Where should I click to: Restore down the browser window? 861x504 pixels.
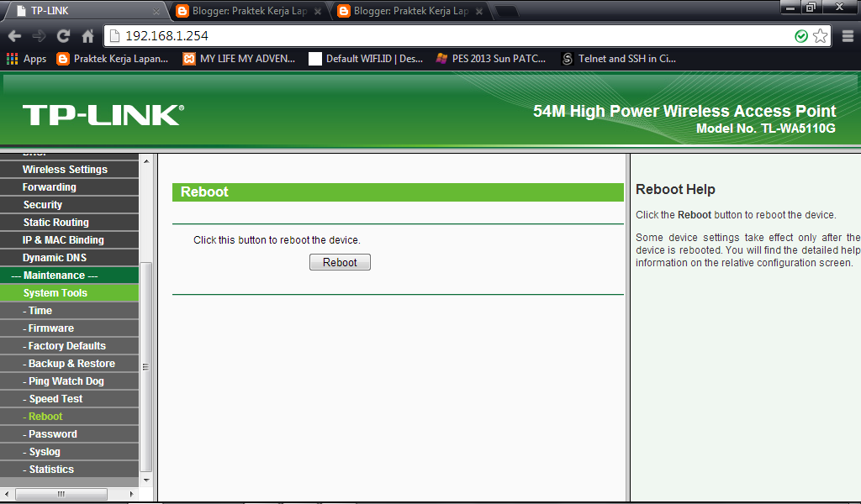click(810, 7)
